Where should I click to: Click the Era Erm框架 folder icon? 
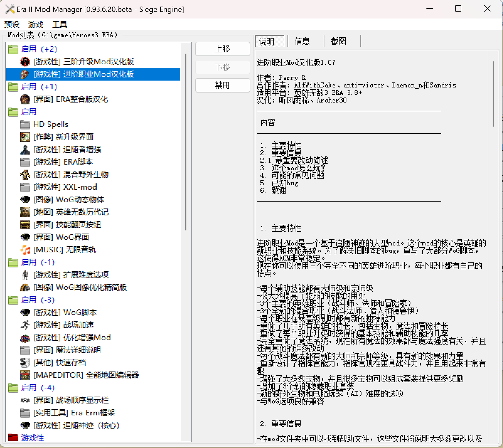coord(25,413)
